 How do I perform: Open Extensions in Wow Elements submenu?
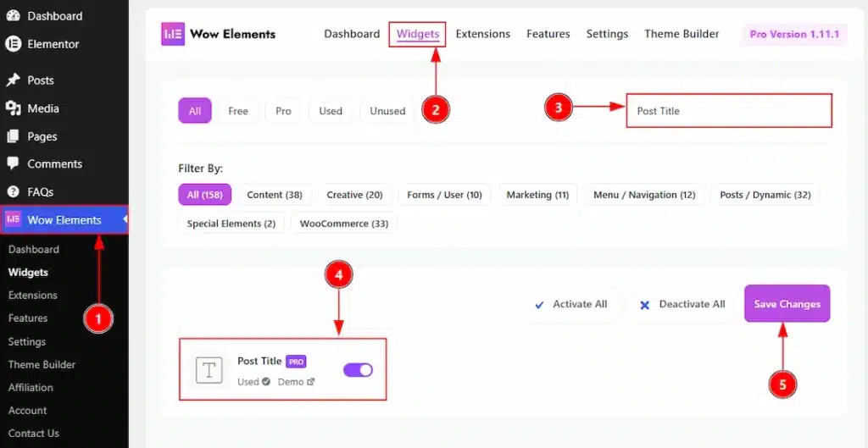(x=33, y=296)
